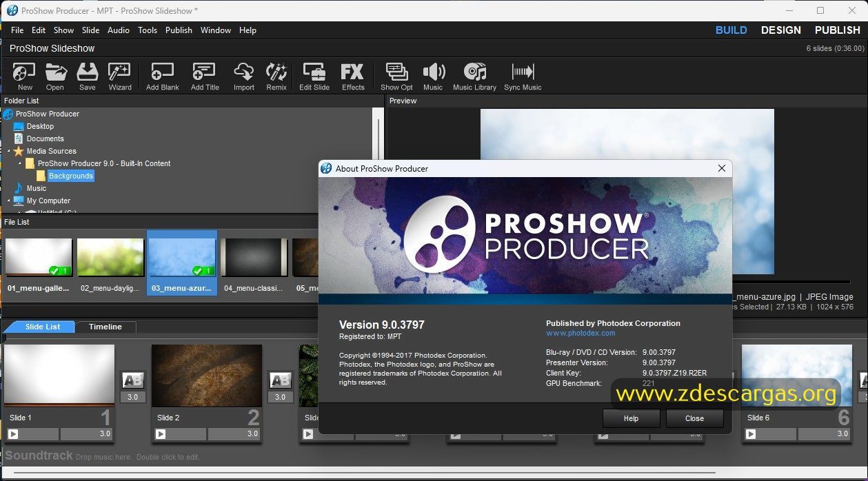Click the Preview image in the Preview panel
This screenshot has width=868, height=481.
click(x=627, y=191)
